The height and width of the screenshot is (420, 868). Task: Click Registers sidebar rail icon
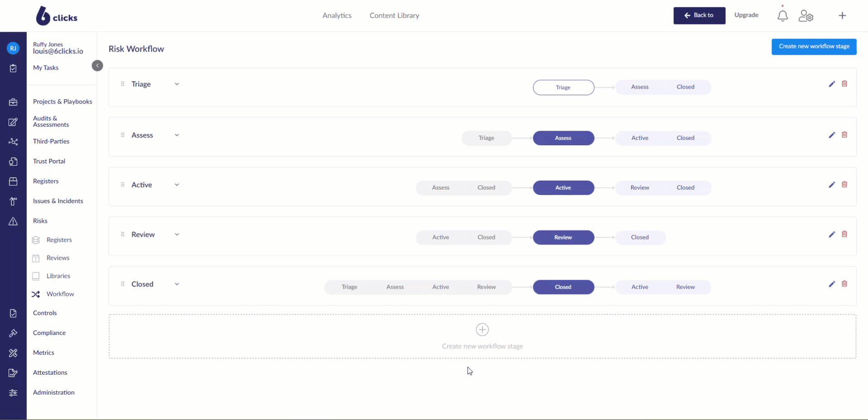pos(13,181)
